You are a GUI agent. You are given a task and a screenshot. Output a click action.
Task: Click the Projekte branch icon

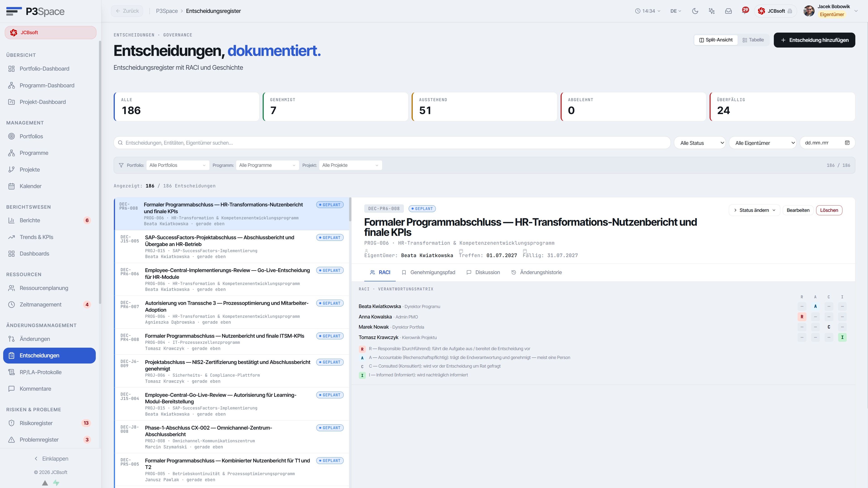coord(12,170)
